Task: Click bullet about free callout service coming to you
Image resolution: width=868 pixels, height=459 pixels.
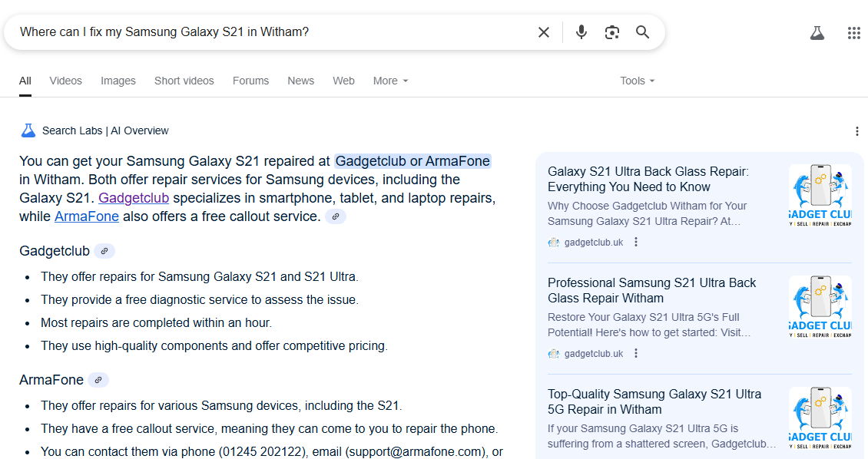Action: (269, 428)
